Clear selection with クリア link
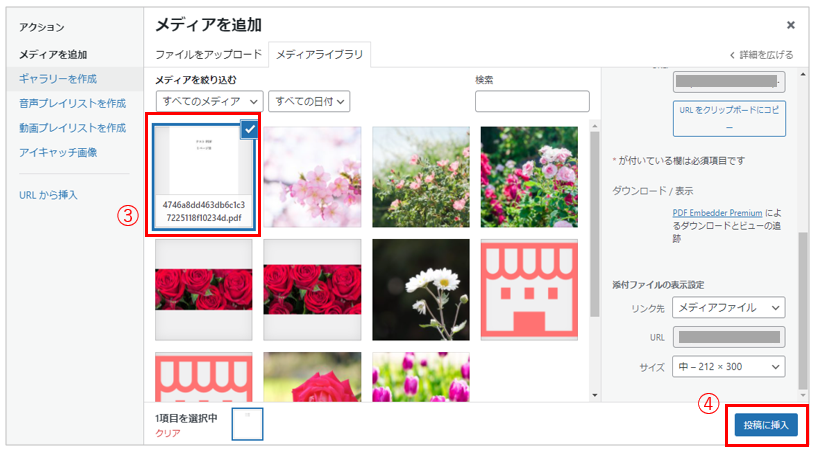This screenshot has width=816, height=455. (x=167, y=434)
